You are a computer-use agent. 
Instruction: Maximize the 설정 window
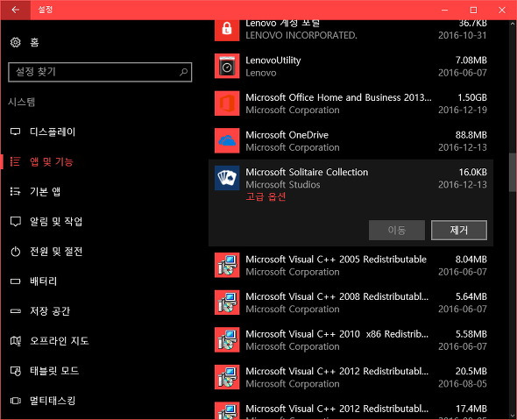(473, 10)
